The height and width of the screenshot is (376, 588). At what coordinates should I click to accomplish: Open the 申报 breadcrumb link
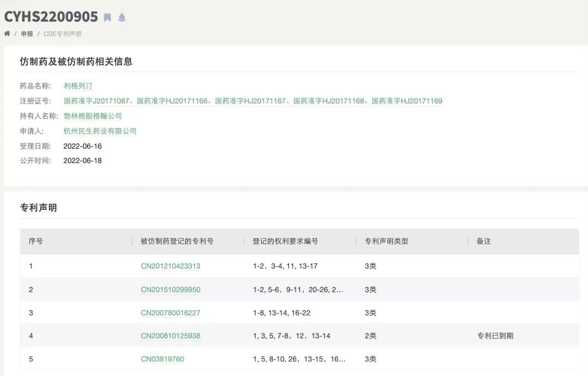click(27, 34)
